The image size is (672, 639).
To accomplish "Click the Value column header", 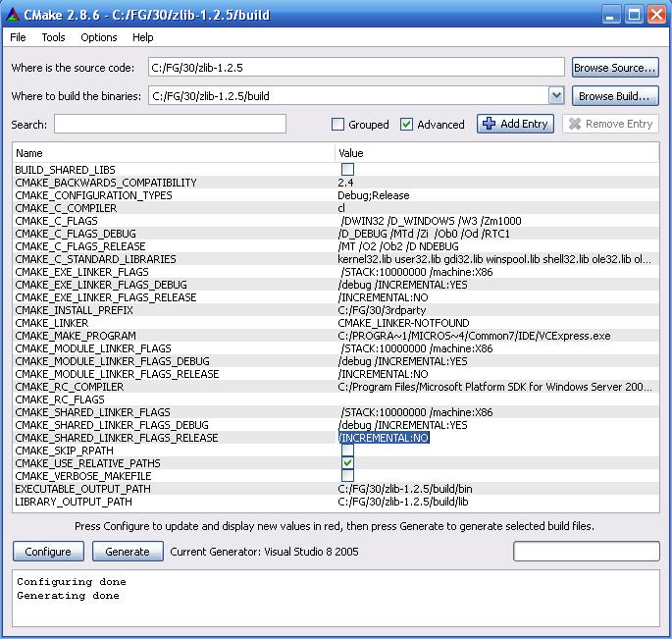I will pyautogui.click(x=350, y=153).
